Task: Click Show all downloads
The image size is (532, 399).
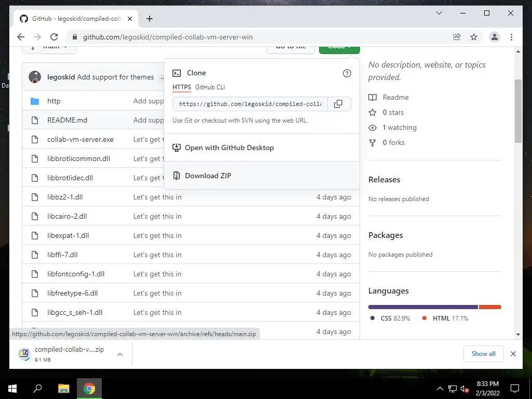Action: [x=483, y=354]
